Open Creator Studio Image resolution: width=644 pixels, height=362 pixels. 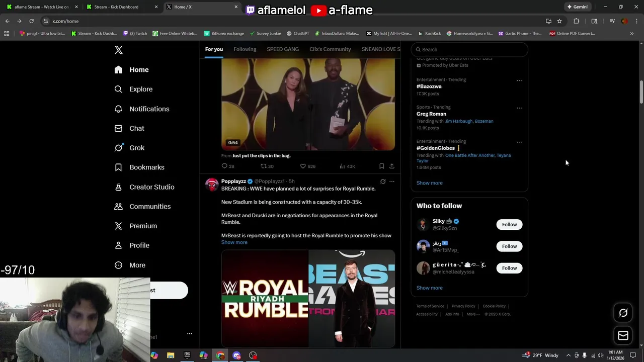144,187
